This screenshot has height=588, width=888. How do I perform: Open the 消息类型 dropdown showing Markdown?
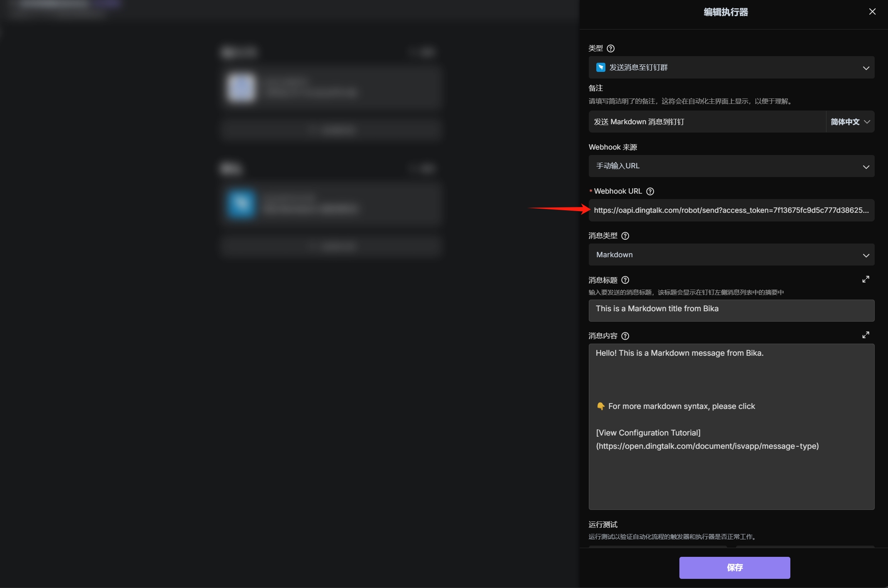pyautogui.click(x=731, y=255)
